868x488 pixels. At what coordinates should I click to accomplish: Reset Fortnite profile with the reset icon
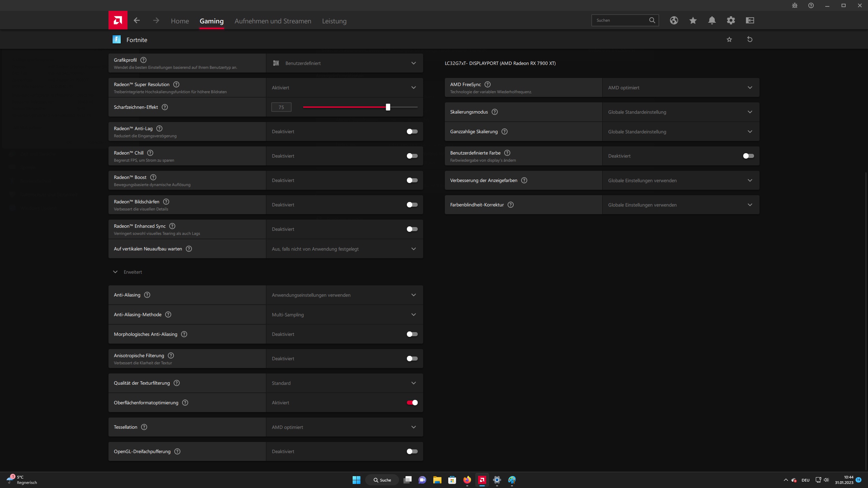(x=750, y=39)
